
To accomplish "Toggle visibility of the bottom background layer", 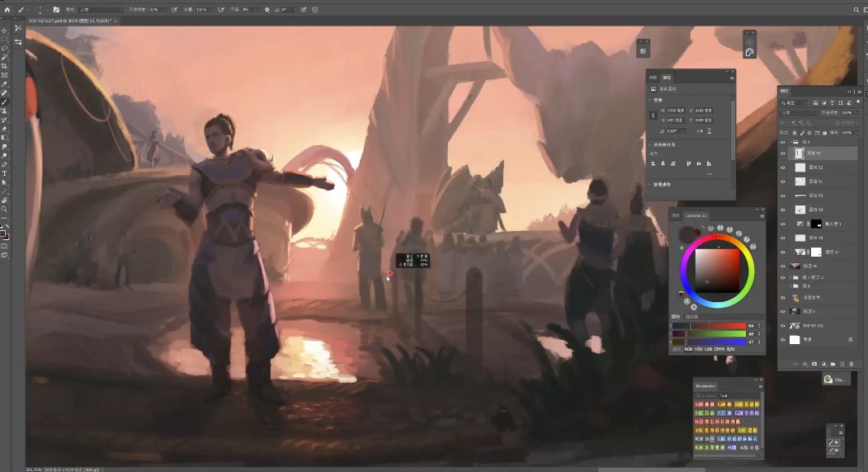I will pos(783,339).
